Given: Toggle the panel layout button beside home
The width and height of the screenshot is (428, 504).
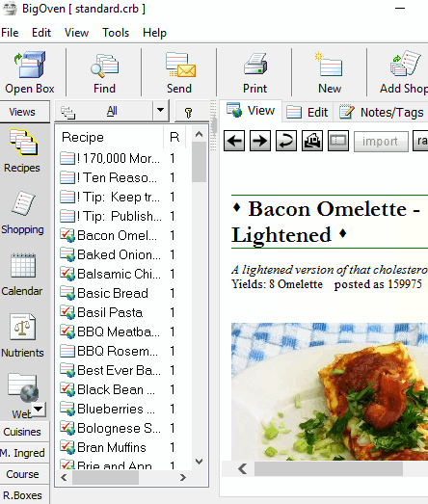Looking at the screenshot, I should (x=338, y=141).
